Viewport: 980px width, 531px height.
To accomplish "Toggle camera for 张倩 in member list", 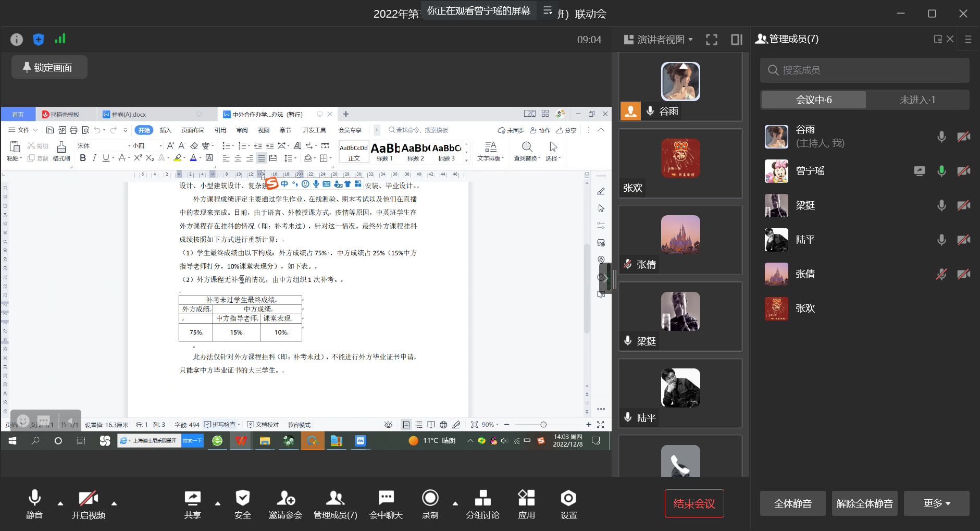I will click(x=963, y=274).
